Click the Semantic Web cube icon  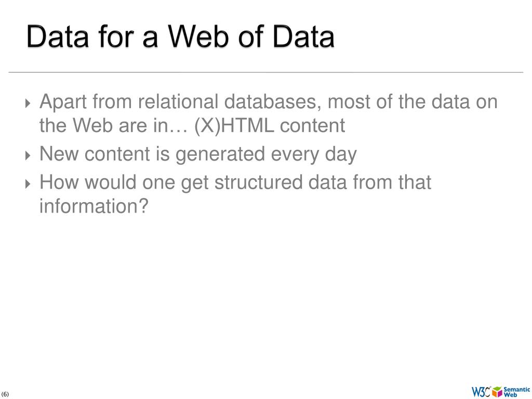(497, 392)
